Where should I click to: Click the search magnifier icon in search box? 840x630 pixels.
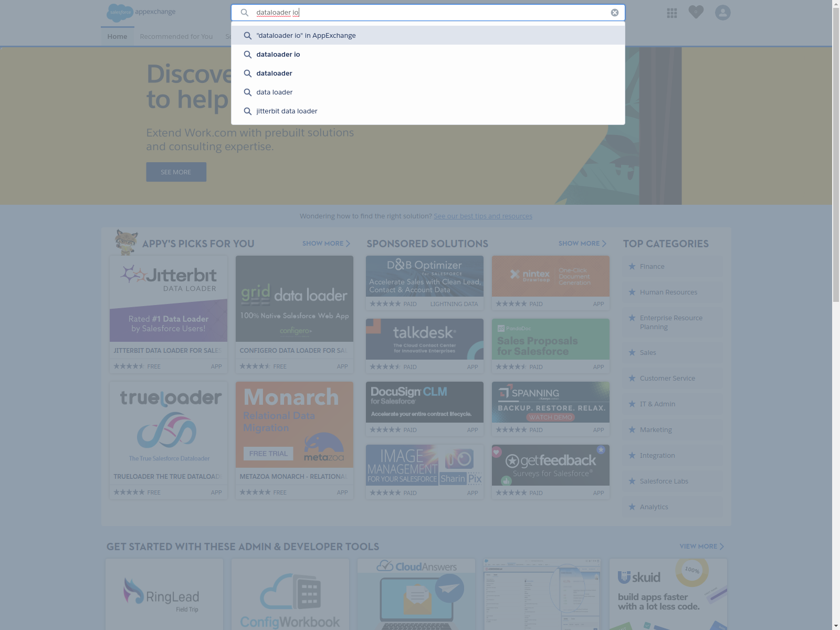click(x=245, y=13)
